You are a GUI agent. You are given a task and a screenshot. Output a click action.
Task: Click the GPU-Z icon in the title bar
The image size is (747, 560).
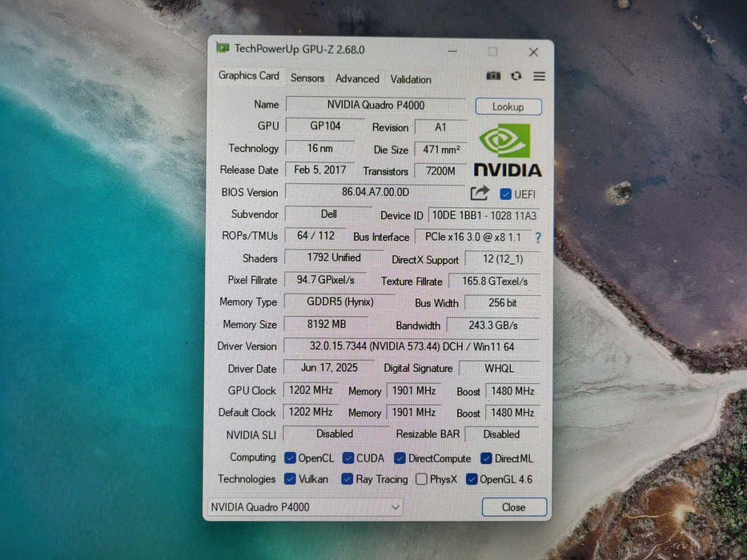coord(224,50)
